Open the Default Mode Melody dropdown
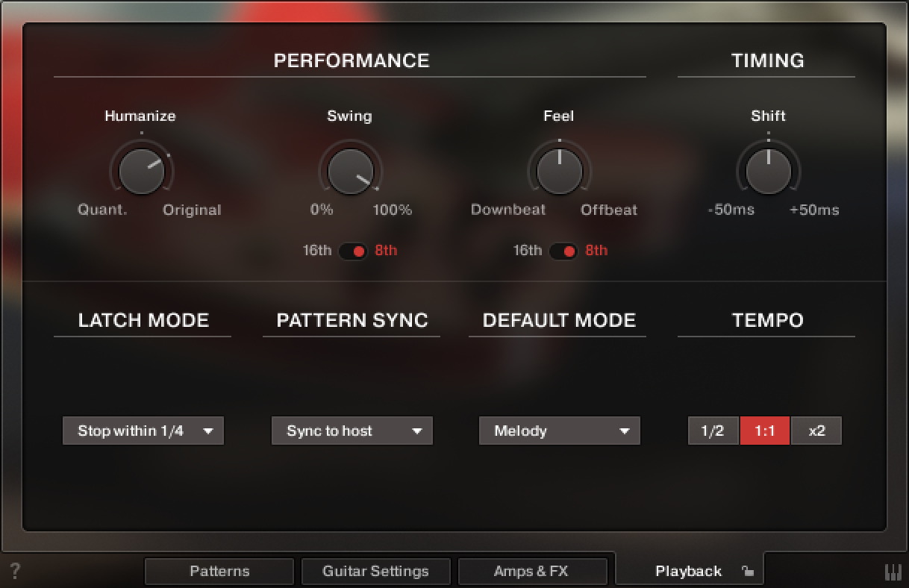The width and height of the screenshot is (909, 588). click(560, 431)
